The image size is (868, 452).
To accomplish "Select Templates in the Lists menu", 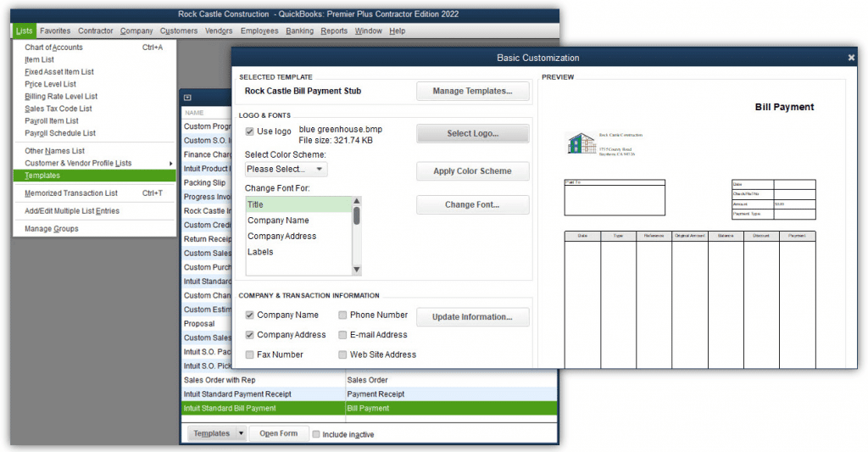I will pyautogui.click(x=94, y=176).
